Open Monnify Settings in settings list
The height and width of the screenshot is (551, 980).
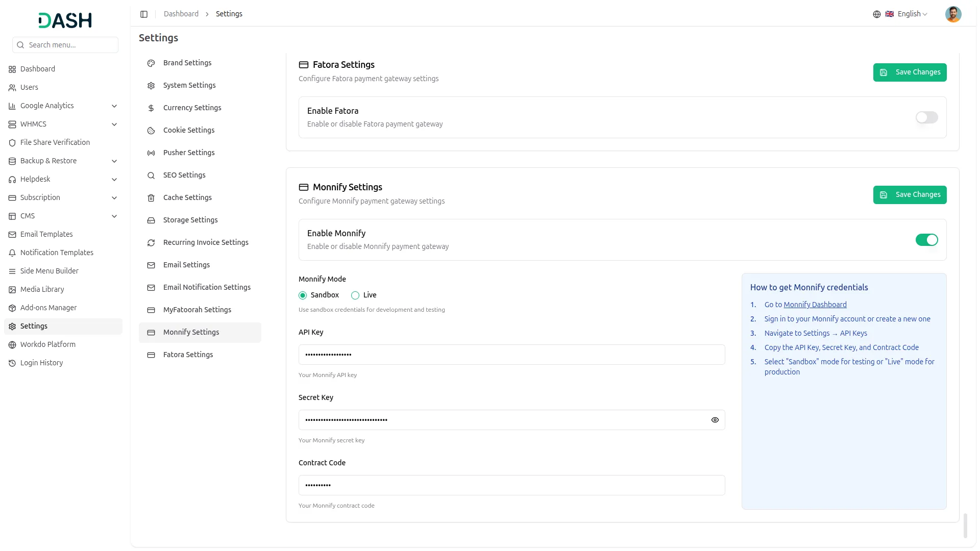(x=200, y=332)
